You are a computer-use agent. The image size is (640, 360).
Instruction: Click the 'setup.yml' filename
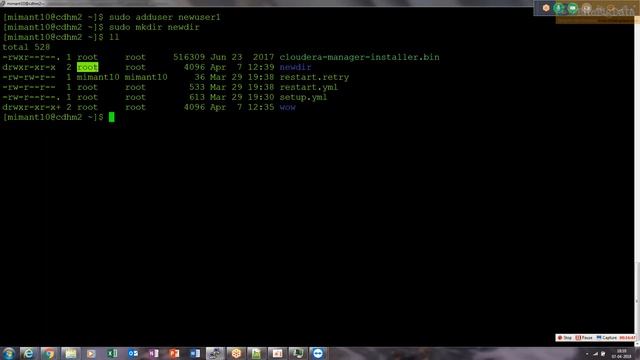pos(303,97)
